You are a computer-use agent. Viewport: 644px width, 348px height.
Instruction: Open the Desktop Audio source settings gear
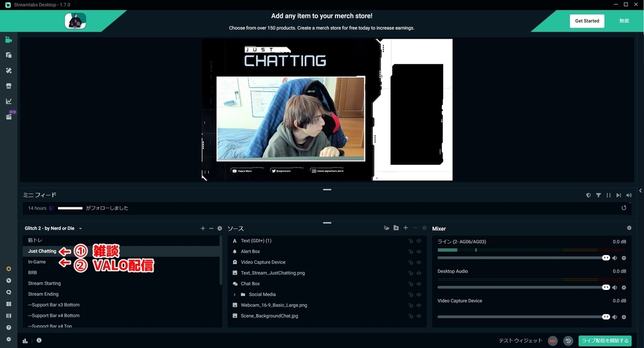click(624, 288)
